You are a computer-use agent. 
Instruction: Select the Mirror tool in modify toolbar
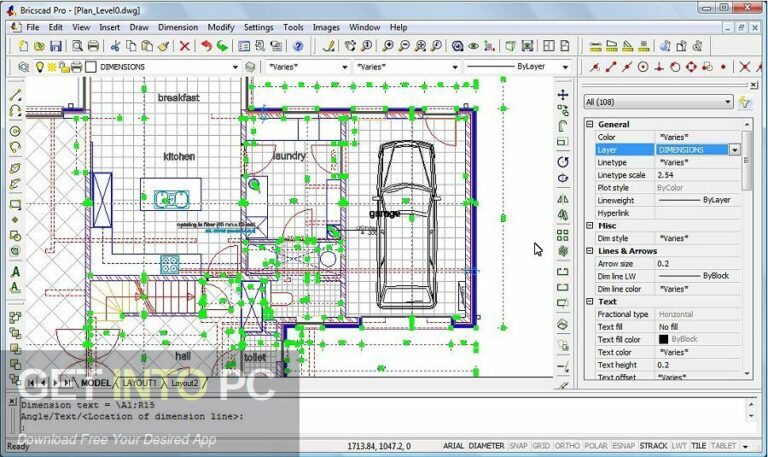[563, 199]
